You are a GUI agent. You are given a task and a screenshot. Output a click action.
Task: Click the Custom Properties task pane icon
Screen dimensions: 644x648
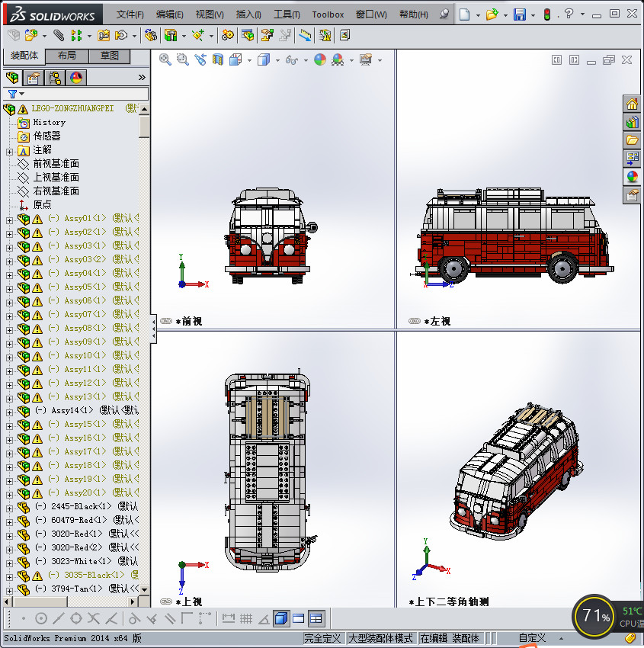632,194
